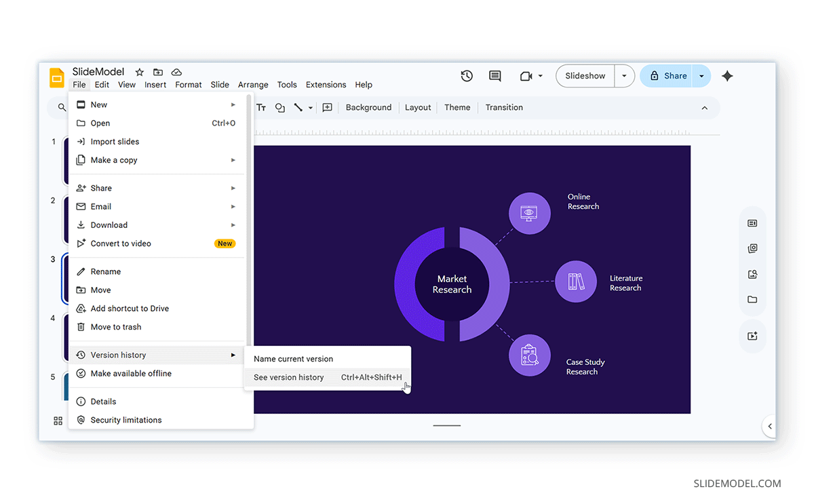
Task: Expand the Version history submenu
Action: [x=233, y=355]
